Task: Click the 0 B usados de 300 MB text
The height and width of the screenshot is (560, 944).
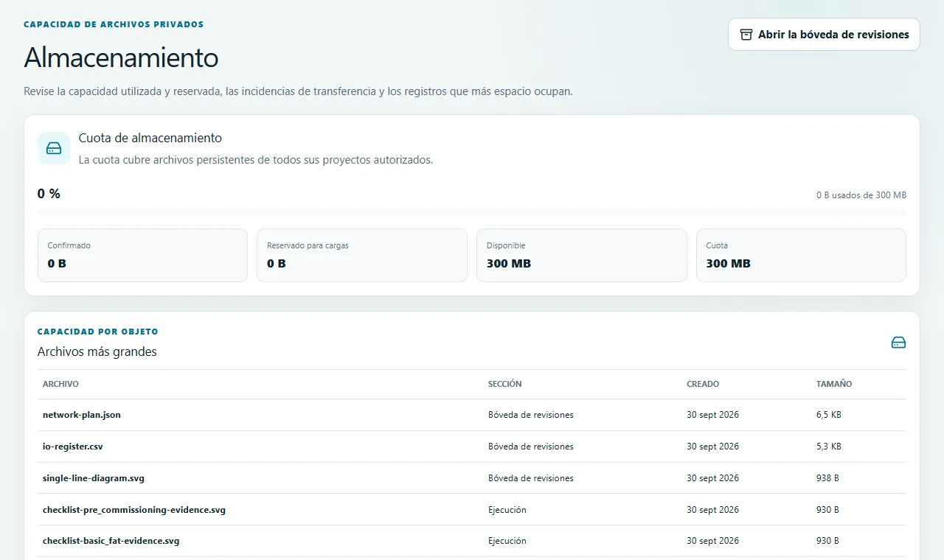Action: coord(861,195)
